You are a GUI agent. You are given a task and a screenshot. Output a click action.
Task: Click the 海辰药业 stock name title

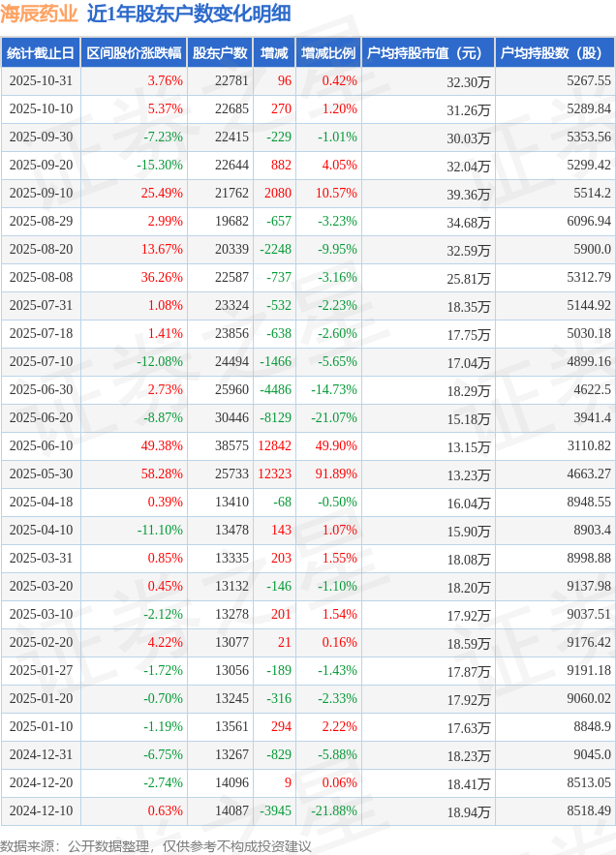click(x=40, y=14)
